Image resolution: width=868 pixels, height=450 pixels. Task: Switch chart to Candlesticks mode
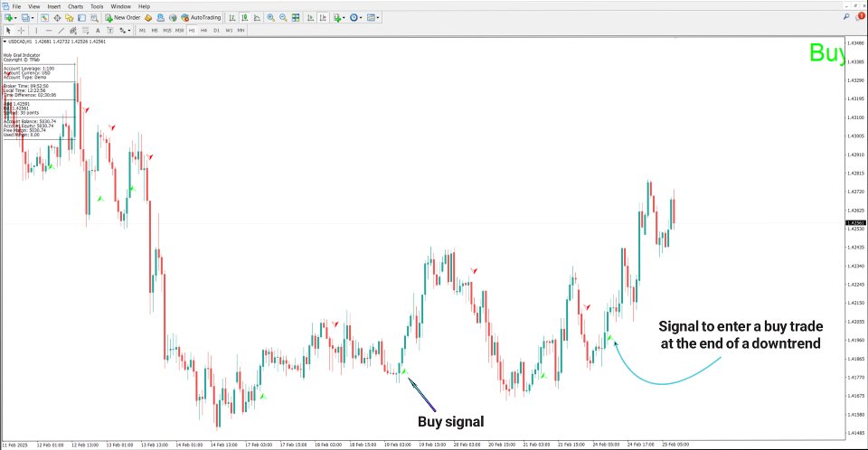tap(245, 18)
